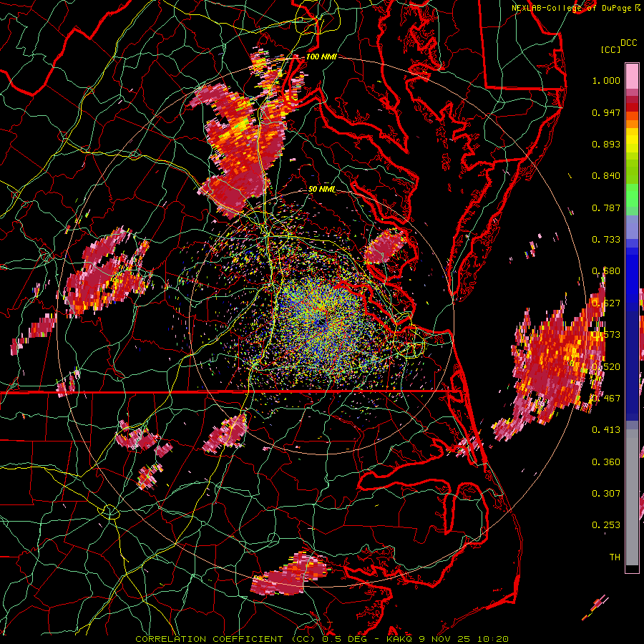
Task: Pick the orange color band below 0.947
Action: tap(632, 123)
